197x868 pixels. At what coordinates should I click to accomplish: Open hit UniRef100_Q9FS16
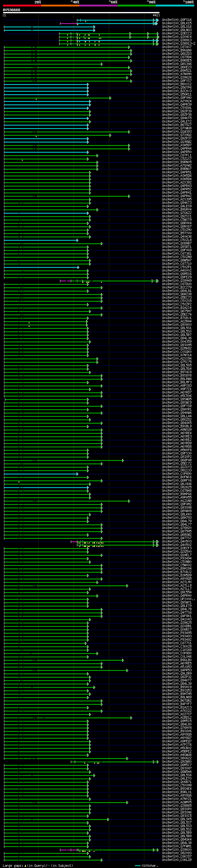tap(177, 20)
